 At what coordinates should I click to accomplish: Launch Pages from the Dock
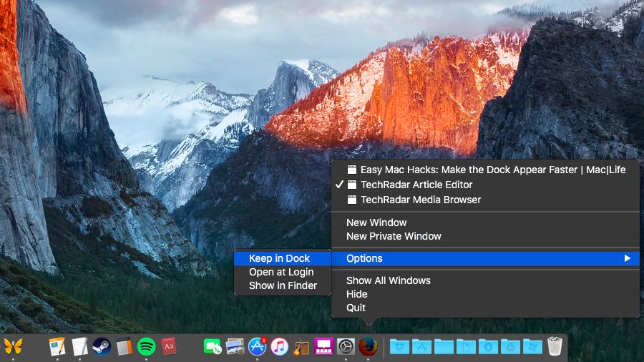pos(57,347)
